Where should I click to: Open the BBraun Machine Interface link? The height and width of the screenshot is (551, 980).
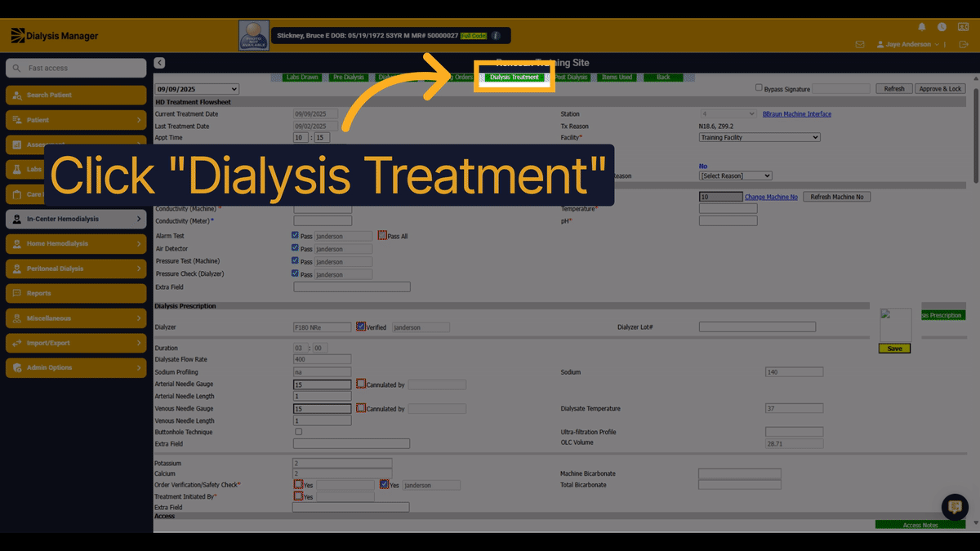coord(797,114)
